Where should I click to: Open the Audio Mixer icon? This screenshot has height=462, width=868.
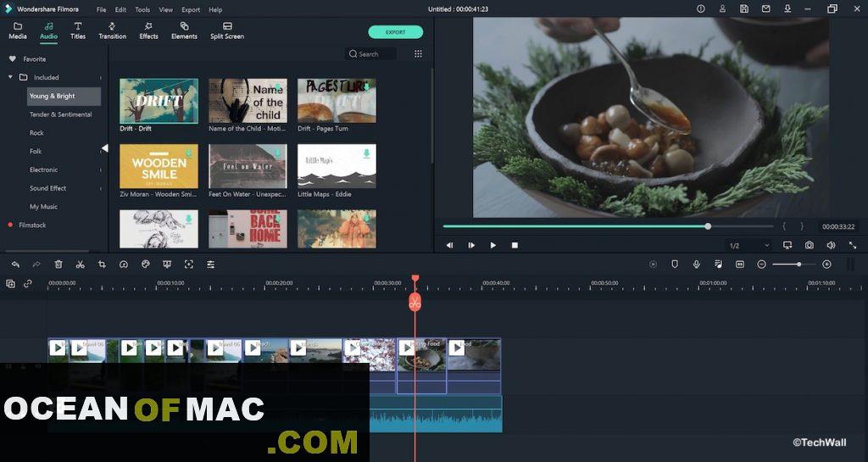718,264
